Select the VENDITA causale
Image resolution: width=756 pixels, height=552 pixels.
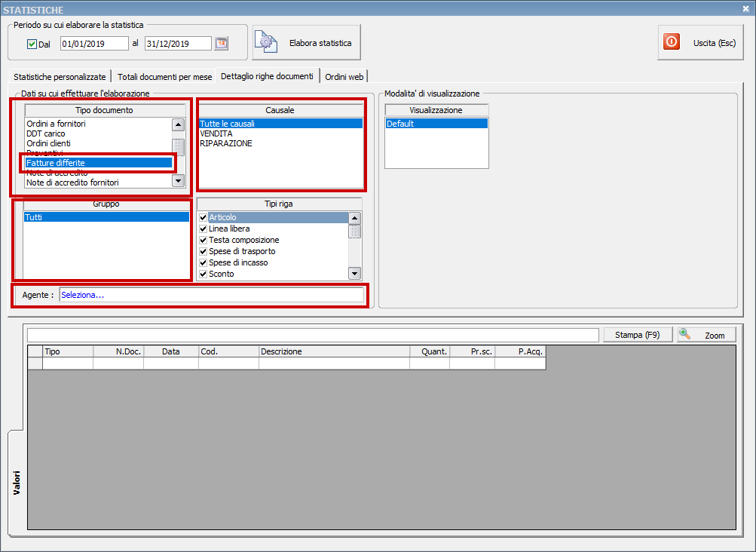(x=216, y=133)
